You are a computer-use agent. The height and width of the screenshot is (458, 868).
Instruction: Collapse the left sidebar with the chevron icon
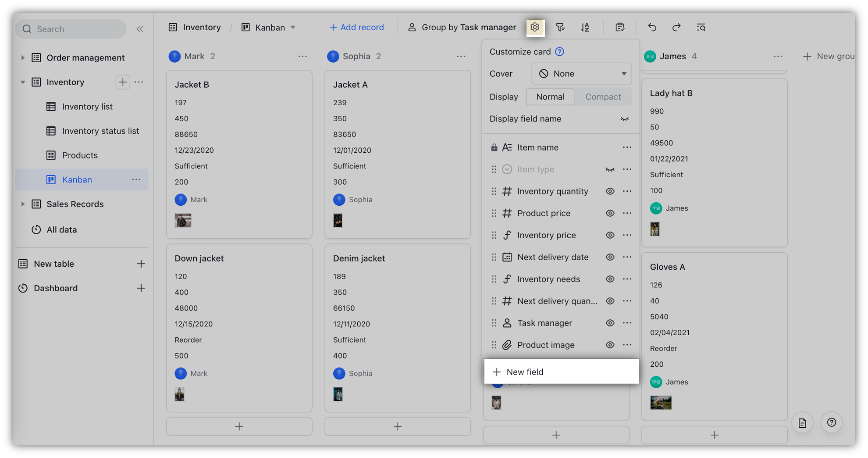coord(140,29)
